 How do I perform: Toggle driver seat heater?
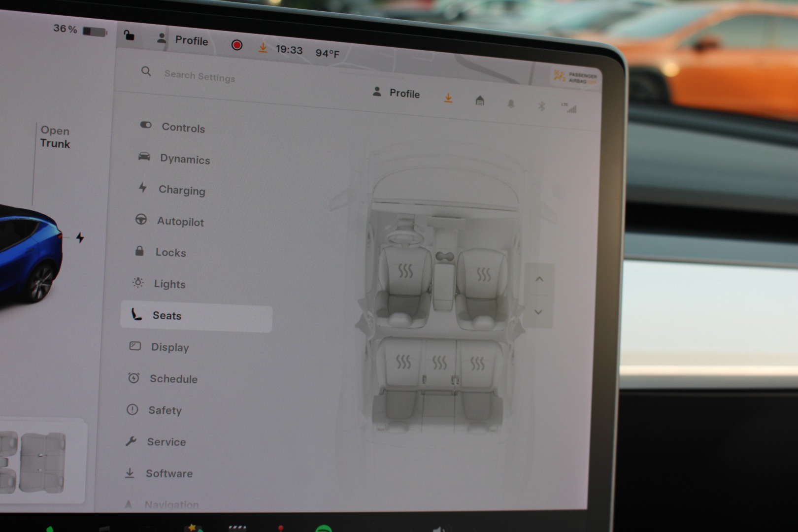coord(405,270)
